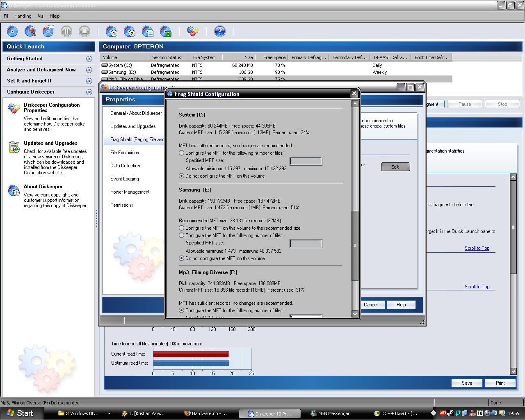Click the Edit button
525x420 pixels.
(395, 167)
